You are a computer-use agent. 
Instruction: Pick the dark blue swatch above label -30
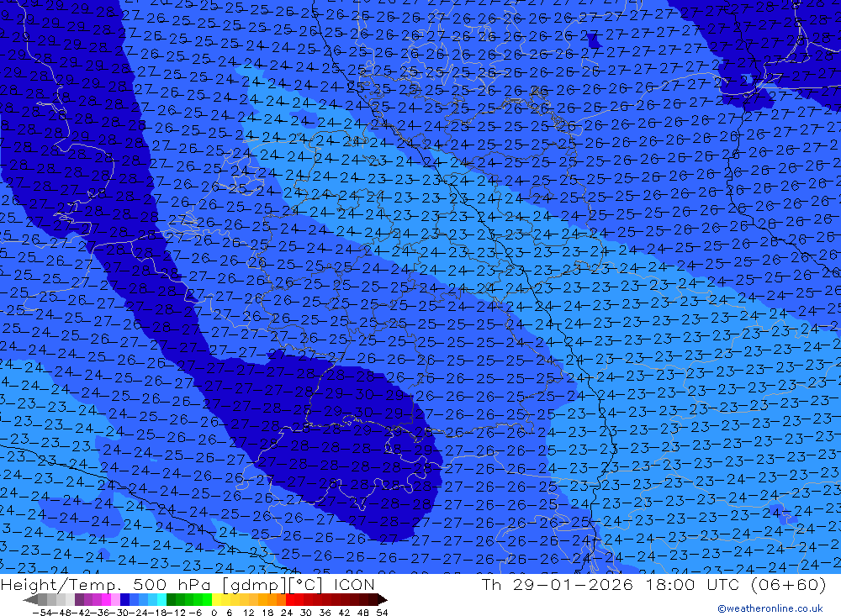[124, 600]
